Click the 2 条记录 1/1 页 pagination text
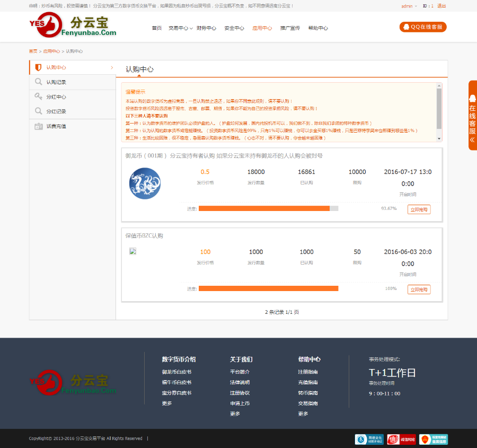The width and height of the screenshot is (477, 448). coord(282,312)
